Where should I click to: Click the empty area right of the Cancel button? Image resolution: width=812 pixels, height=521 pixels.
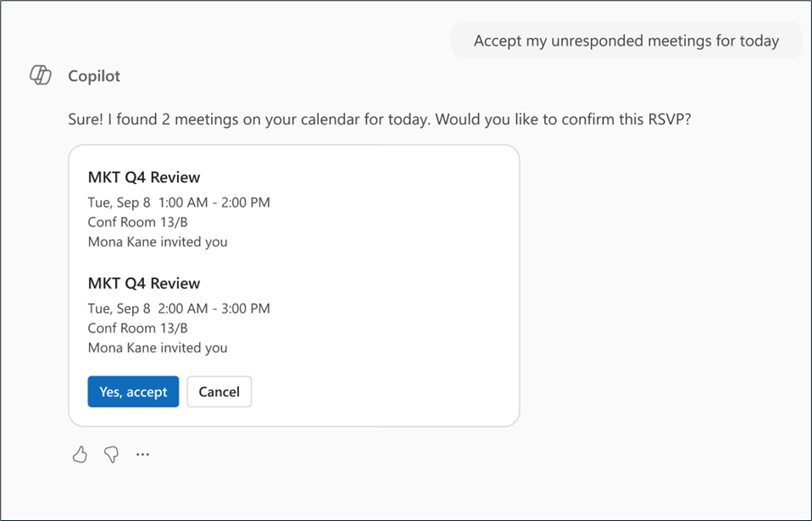[381, 392]
